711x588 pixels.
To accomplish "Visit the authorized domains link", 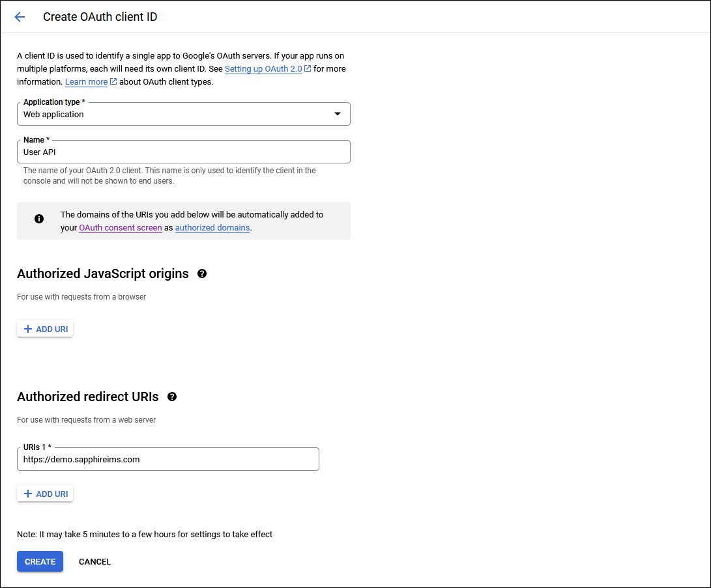I will (x=212, y=228).
